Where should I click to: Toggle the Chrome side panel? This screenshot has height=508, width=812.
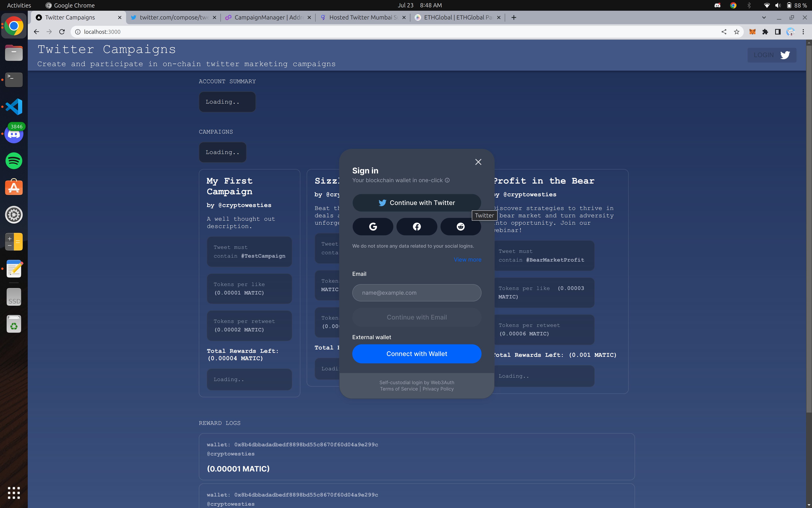click(778, 32)
